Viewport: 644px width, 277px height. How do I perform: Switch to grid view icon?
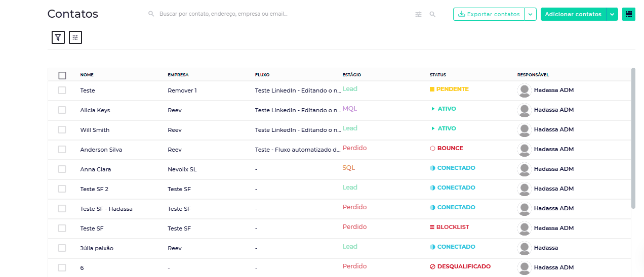(628, 14)
